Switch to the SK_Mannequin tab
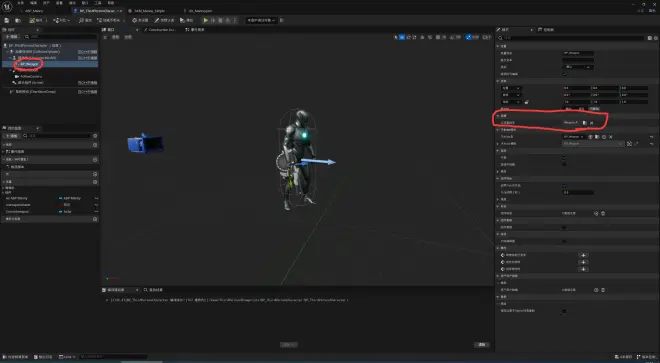 [200, 11]
